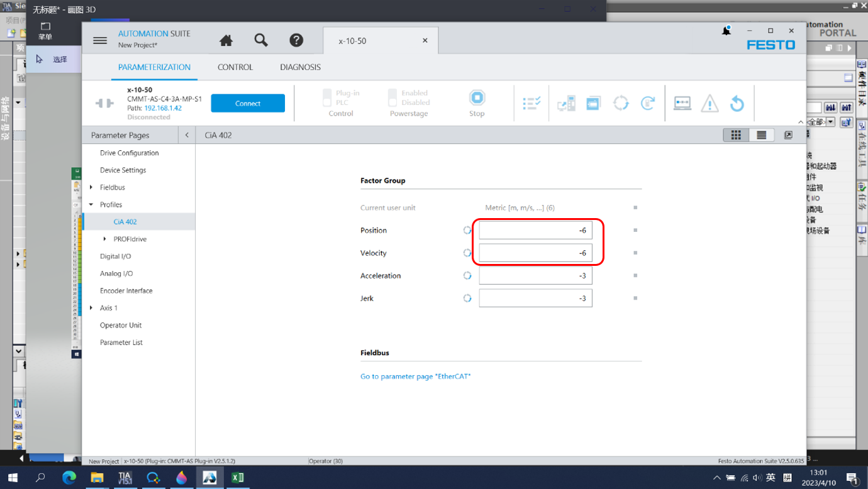Expand the Fieldbus tree node
The image size is (868, 489).
[x=92, y=187]
